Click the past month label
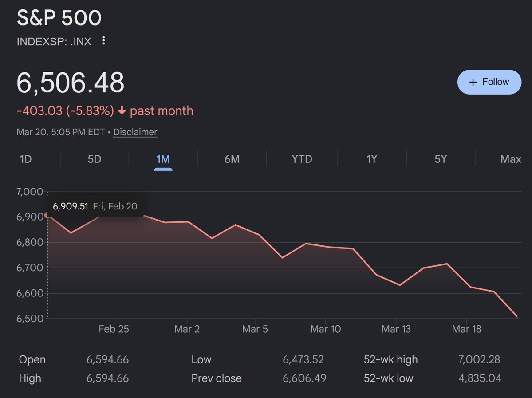 click(x=162, y=111)
